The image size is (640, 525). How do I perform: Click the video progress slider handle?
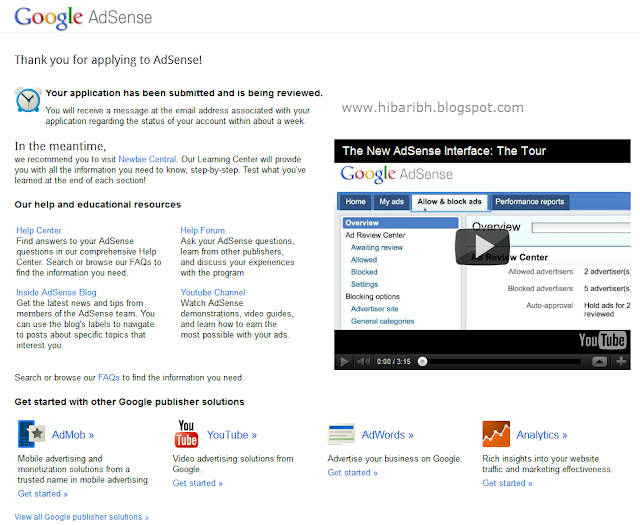422,361
